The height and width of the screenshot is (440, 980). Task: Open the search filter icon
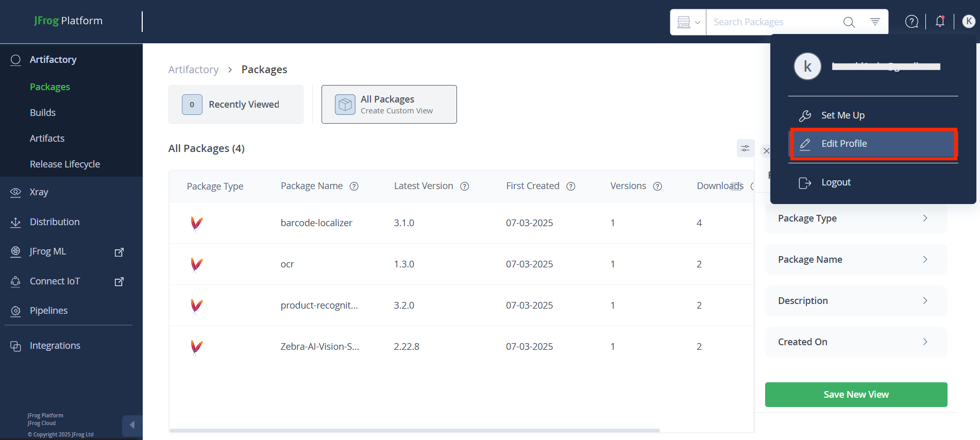coord(875,22)
